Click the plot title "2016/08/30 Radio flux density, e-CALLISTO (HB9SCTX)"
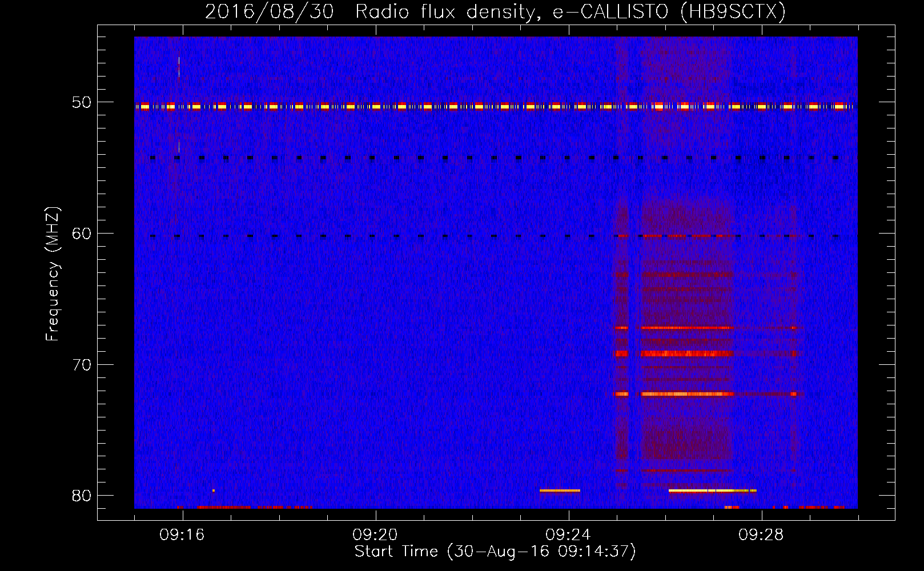Viewport: 924px width, 571px height. 495,11
